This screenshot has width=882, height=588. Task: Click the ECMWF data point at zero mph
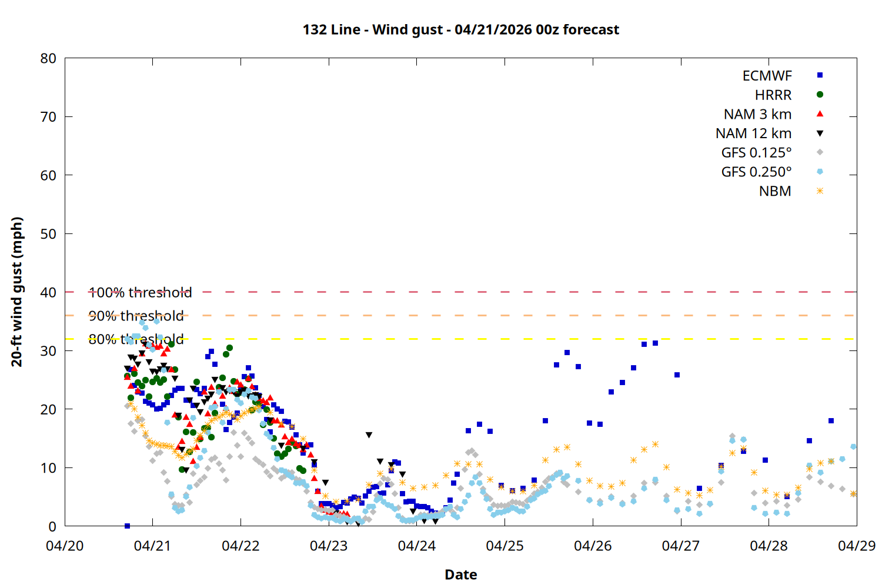[127, 526]
